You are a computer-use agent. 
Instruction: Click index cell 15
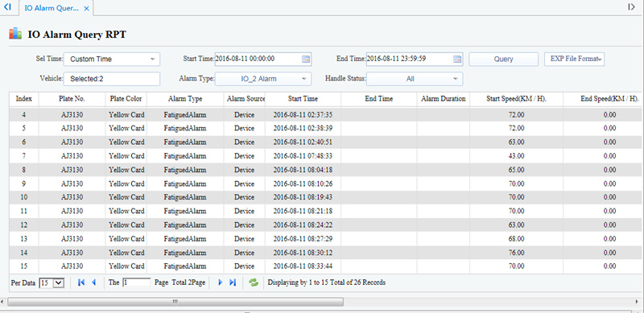(24, 266)
